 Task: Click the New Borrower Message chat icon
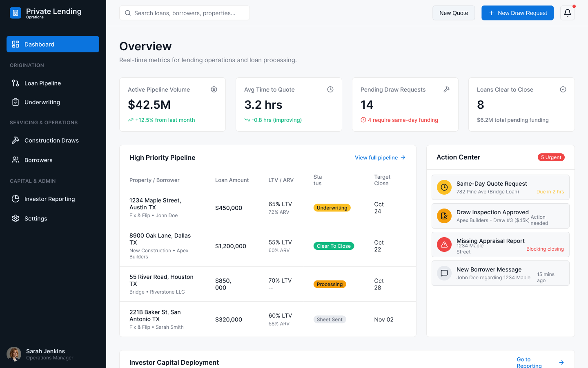pos(444,273)
